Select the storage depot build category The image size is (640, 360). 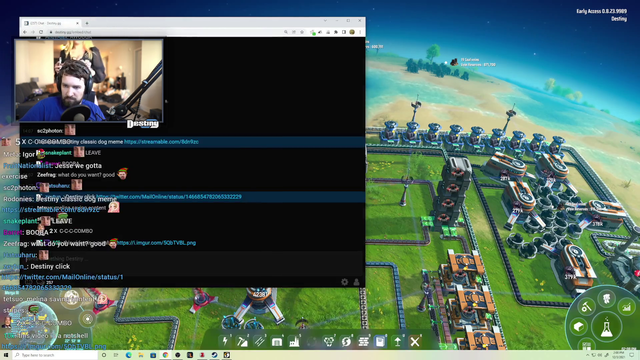point(277,341)
